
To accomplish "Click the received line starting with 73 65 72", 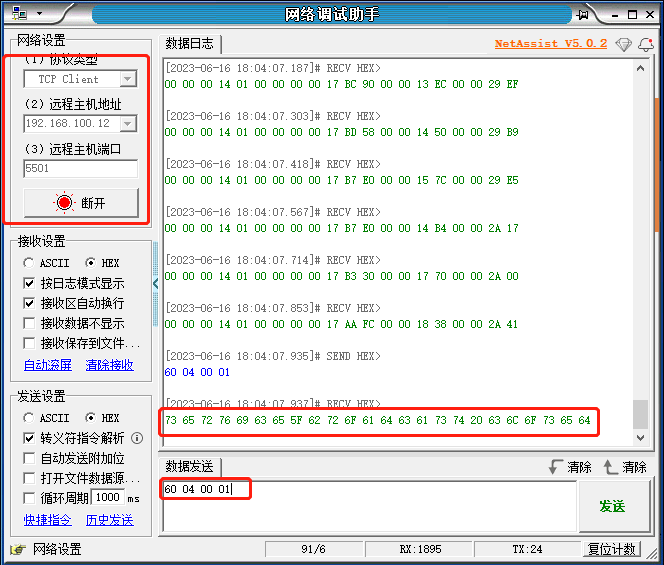I will pos(377,421).
